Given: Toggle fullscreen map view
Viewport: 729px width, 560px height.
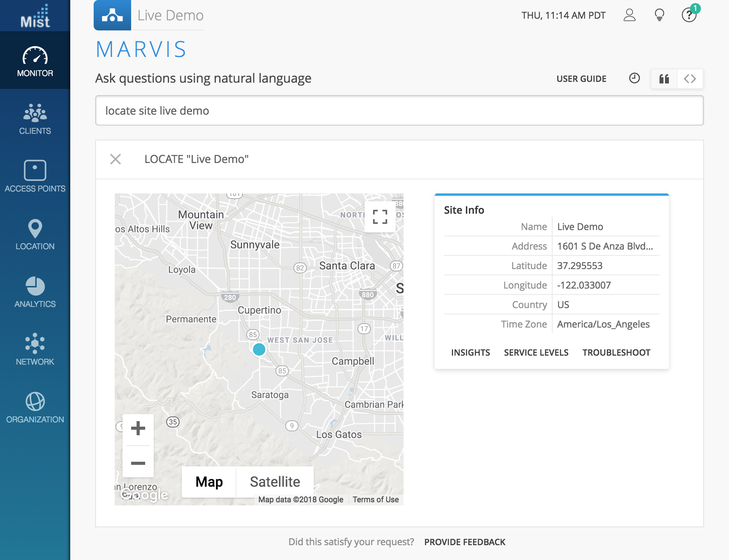Looking at the screenshot, I should pos(380,217).
